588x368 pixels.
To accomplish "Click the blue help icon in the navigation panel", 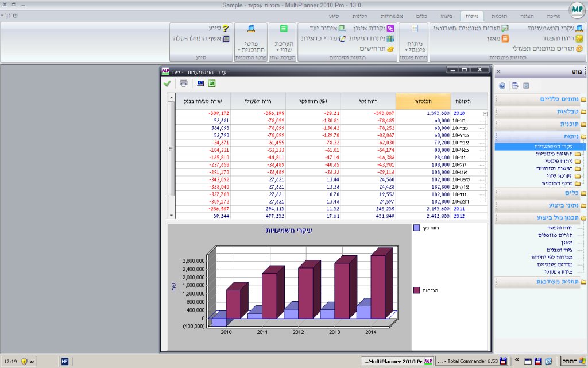I will pos(502,86).
